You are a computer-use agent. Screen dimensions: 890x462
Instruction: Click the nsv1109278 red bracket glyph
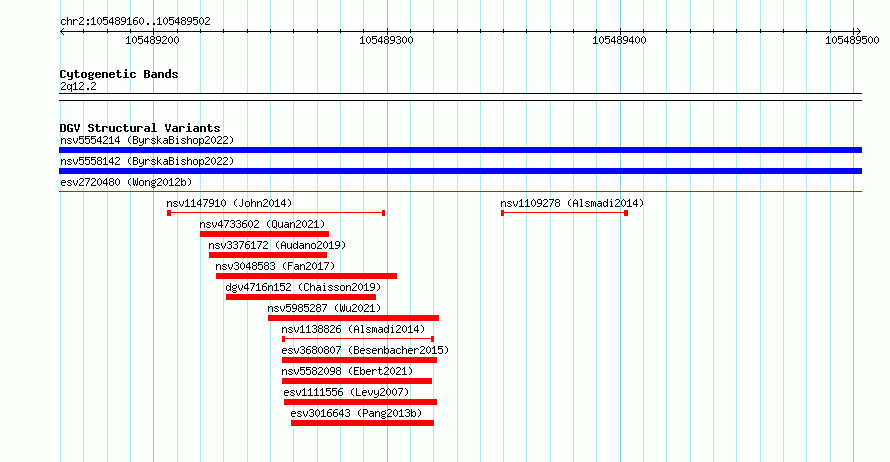pos(564,213)
